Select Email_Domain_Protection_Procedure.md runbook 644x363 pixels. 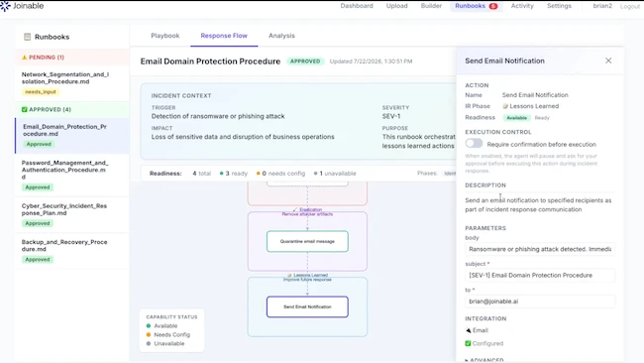(72, 136)
